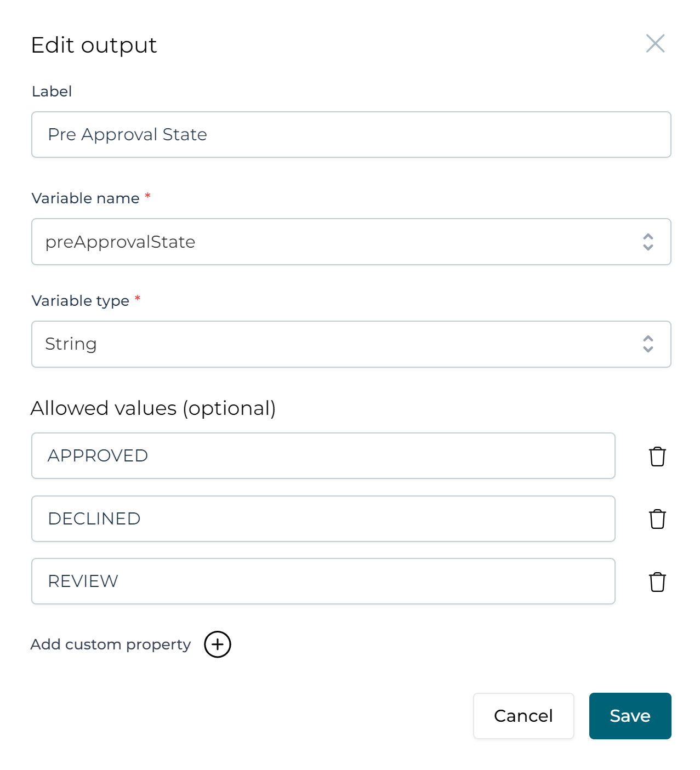Click the chevron stepper on preApprovalState field

point(647,242)
